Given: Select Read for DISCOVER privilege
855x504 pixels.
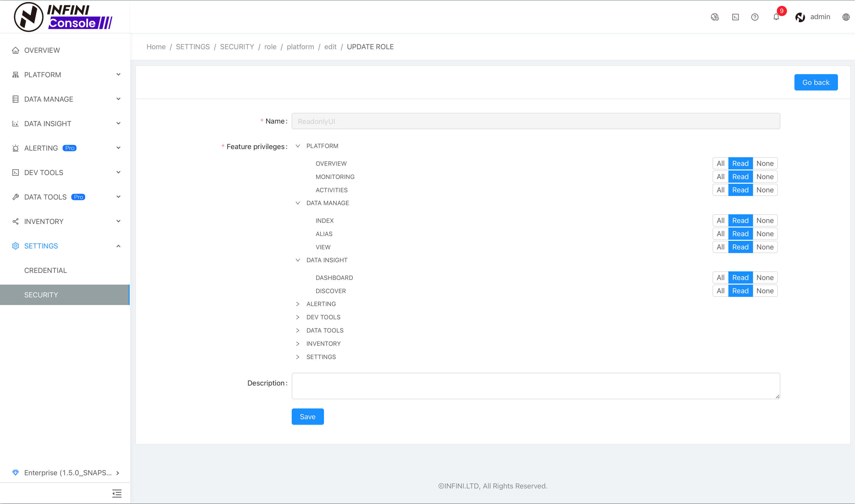Looking at the screenshot, I should tap(741, 291).
